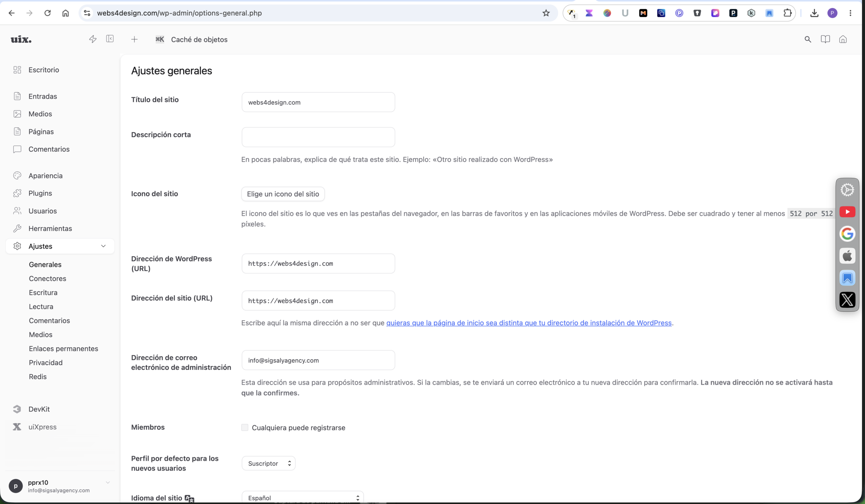Go back to previous page

11,13
